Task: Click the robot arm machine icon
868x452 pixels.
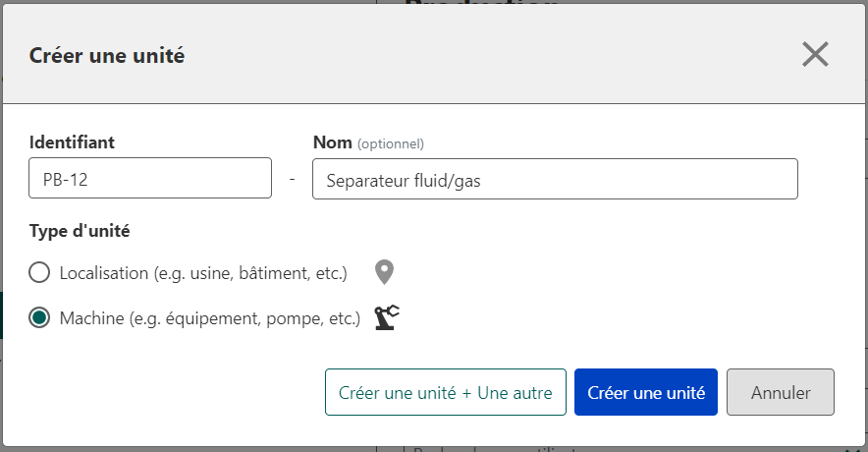Action: coord(388,317)
